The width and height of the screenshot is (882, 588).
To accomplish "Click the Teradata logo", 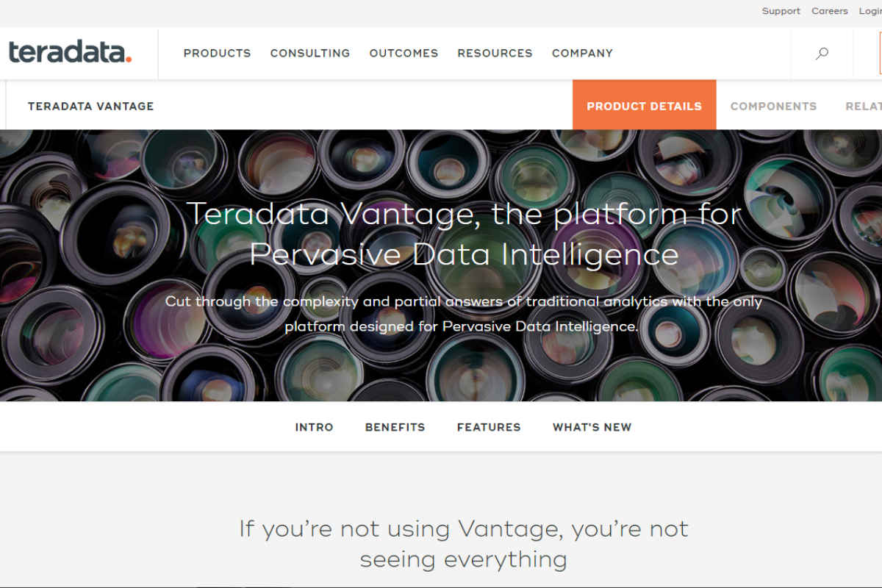I will [70, 52].
